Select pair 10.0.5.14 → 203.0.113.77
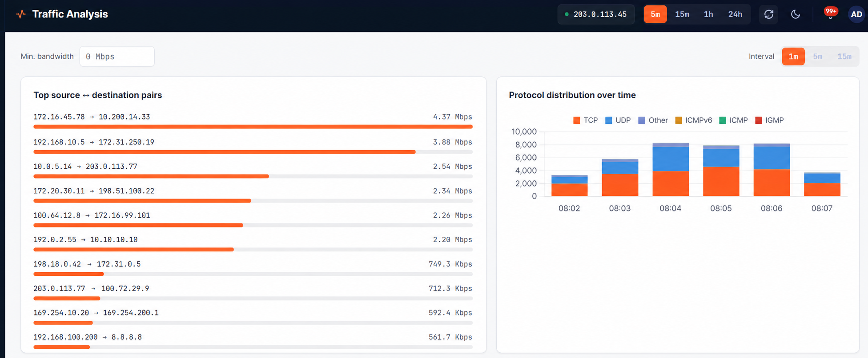Viewport: 868px width, 358px height. [x=253, y=171]
